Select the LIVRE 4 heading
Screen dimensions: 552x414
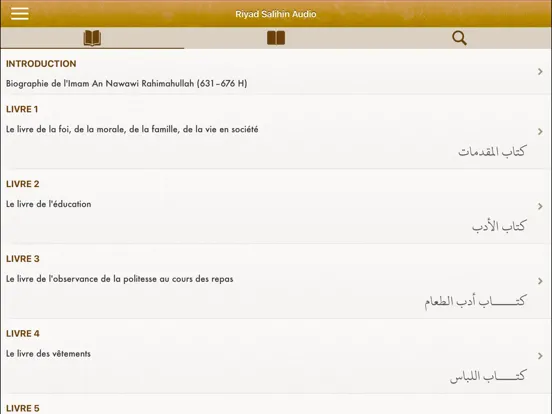click(x=23, y=334)
